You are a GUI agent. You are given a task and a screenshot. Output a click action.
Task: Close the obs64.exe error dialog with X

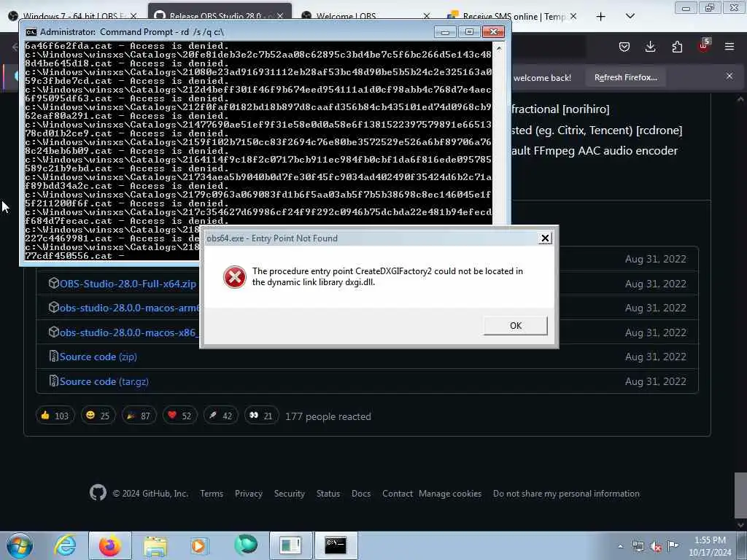click(x=545, y=238)
